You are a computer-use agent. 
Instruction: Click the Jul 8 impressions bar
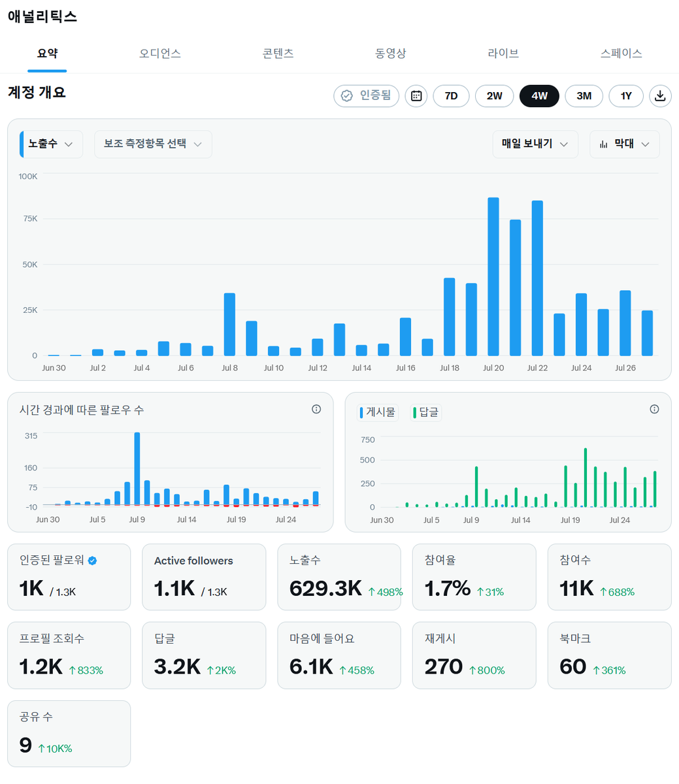(x=229, y=324)
